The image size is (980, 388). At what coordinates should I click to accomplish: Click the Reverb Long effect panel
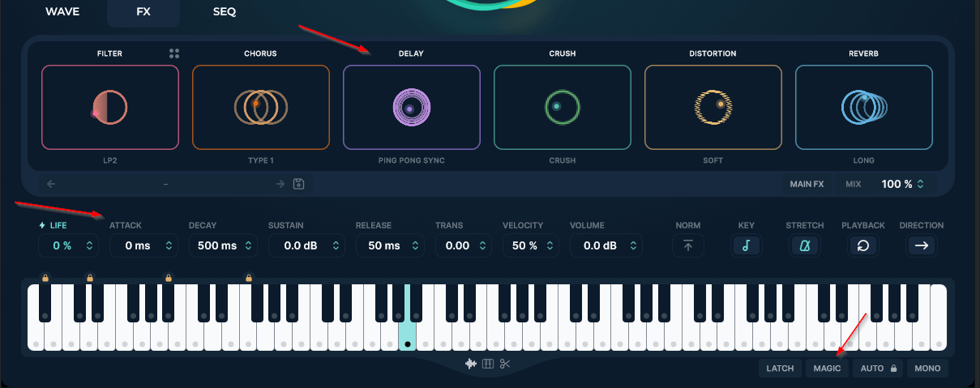pyautogui.click(x=864, y=108)
